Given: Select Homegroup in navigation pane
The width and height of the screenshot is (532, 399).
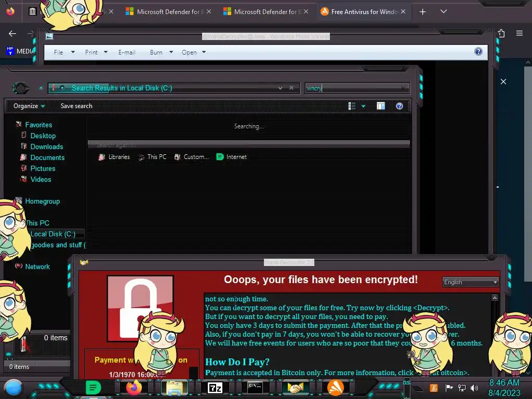Looking at the screenshot, I should 38,201.
